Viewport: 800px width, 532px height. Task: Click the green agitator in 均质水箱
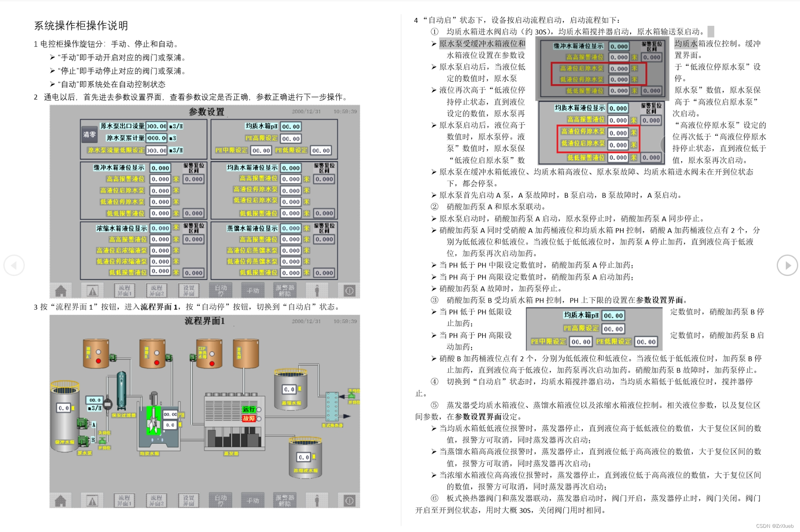[x=153, y=420]
